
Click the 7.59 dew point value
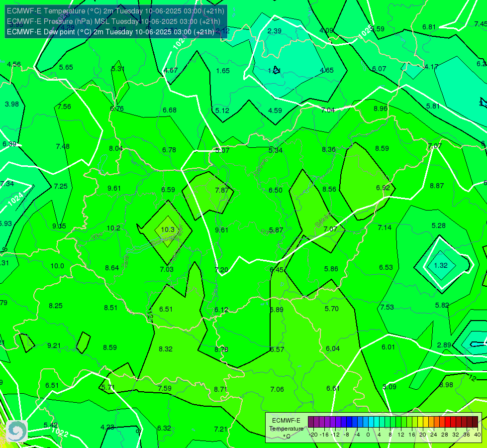click(165, 388)
